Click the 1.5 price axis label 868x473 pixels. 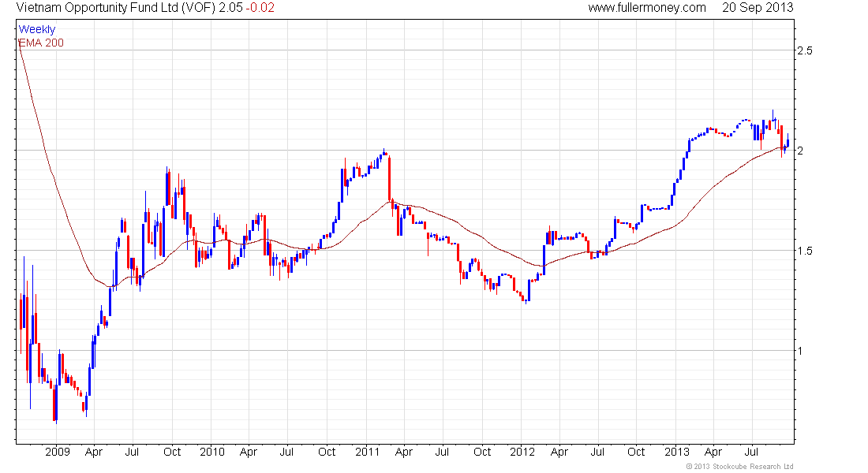click(x=804, y=251)
